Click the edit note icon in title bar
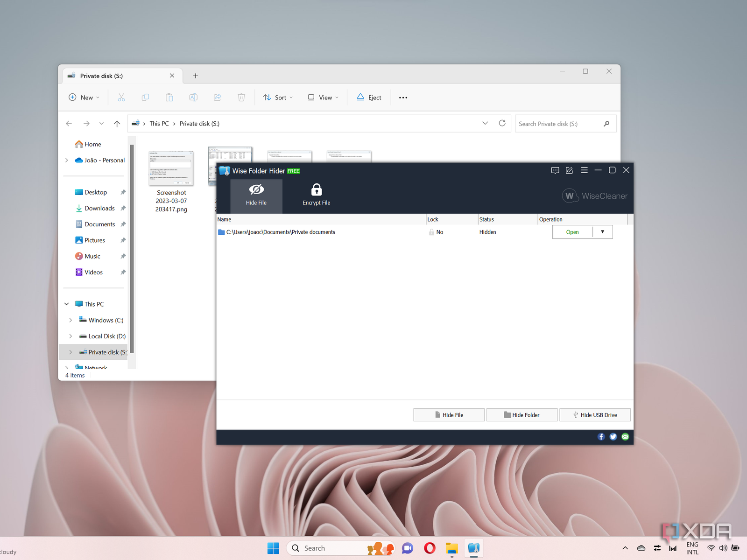747x560 pixels. click(569, 170)
